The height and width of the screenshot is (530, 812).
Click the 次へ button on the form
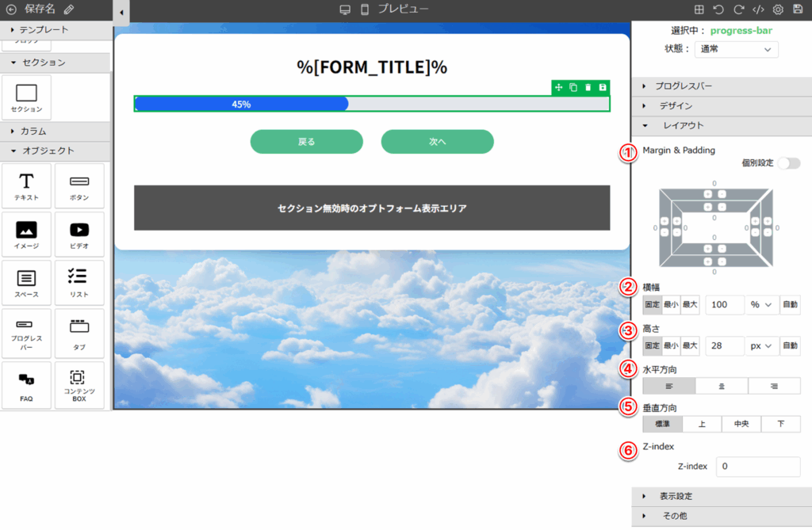tap(437, 142)
